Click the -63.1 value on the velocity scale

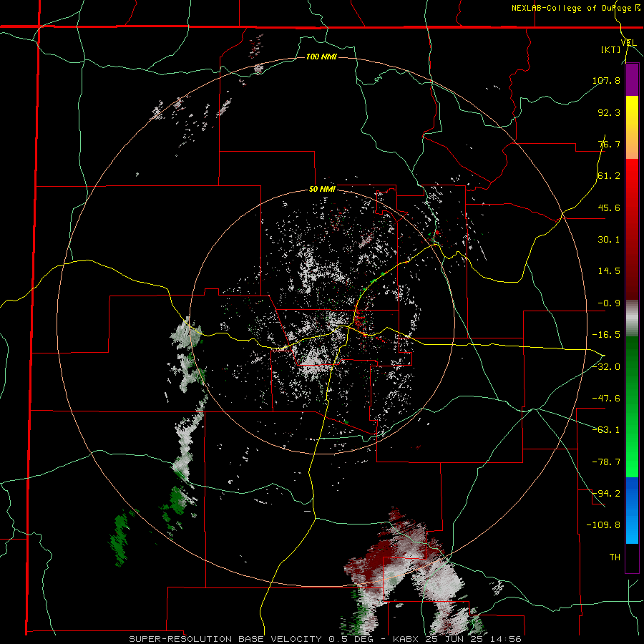click(x=606, y=430)
